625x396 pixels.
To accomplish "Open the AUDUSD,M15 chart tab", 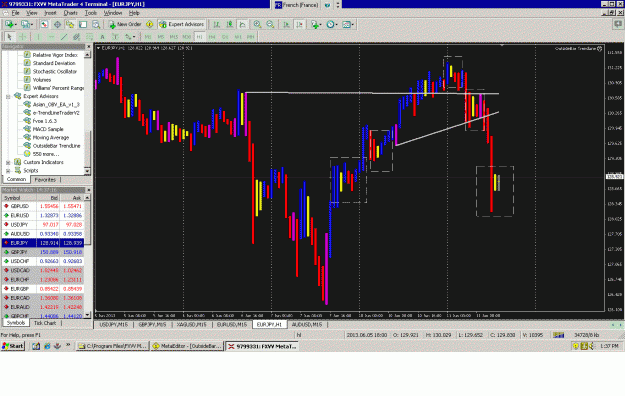I will [x=307, y=325].
